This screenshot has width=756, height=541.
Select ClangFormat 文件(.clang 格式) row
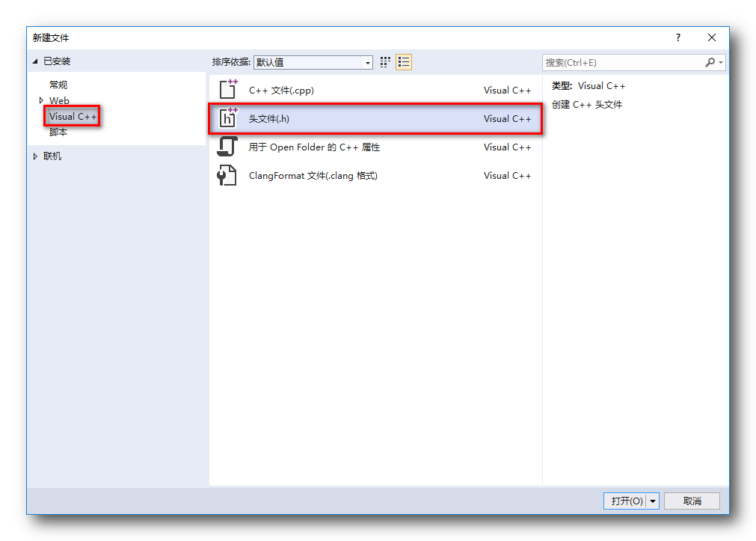pyautogui.click(x=375, y=176)
